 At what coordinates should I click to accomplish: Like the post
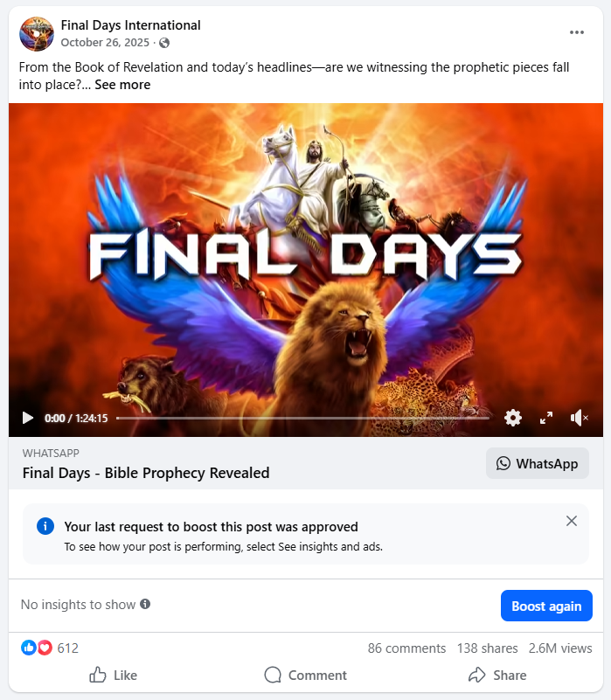point(113,675)
